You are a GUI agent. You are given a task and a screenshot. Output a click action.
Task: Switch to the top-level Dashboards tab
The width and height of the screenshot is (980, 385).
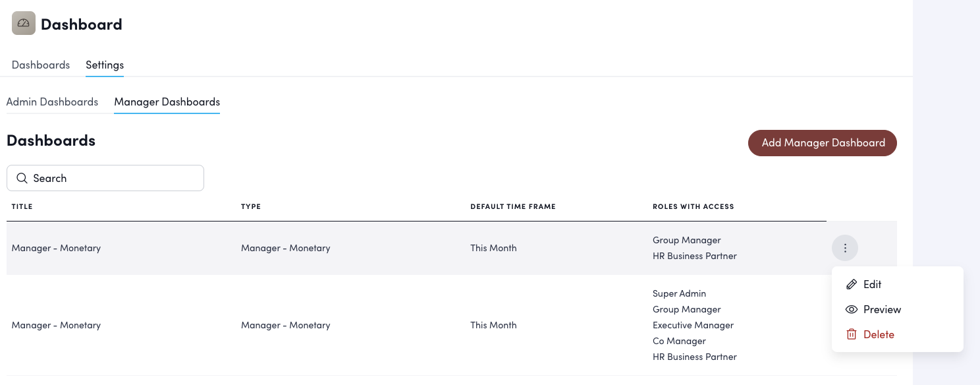coord(41,65)
